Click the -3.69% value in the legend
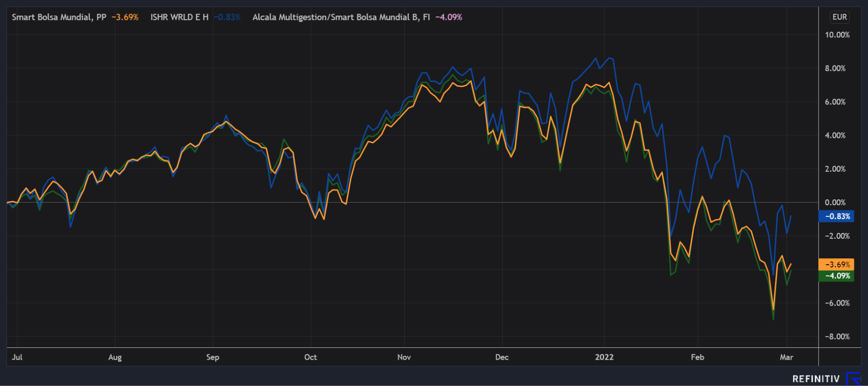 coord(125,17)
